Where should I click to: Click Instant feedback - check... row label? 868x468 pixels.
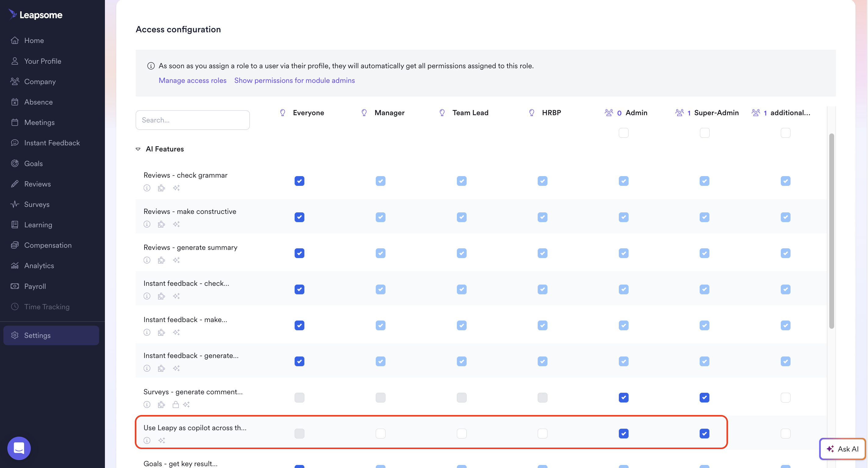(x=186, y=283)
